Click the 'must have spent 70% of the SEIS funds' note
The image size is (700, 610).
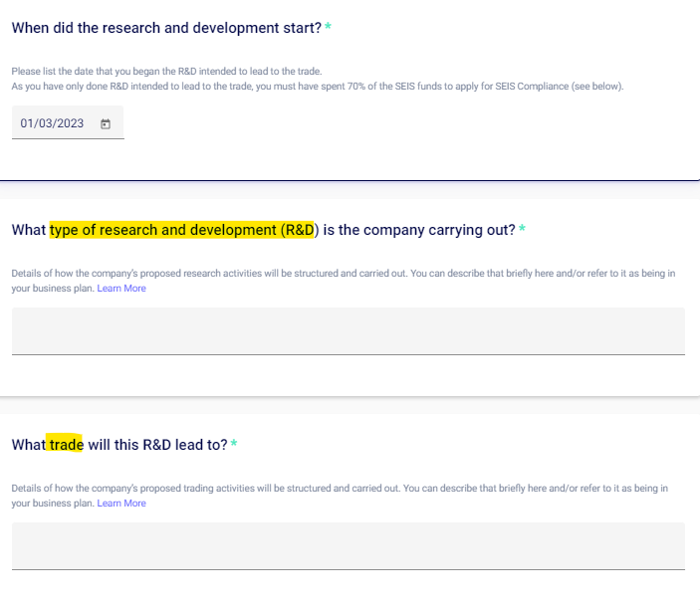[318, 87]
